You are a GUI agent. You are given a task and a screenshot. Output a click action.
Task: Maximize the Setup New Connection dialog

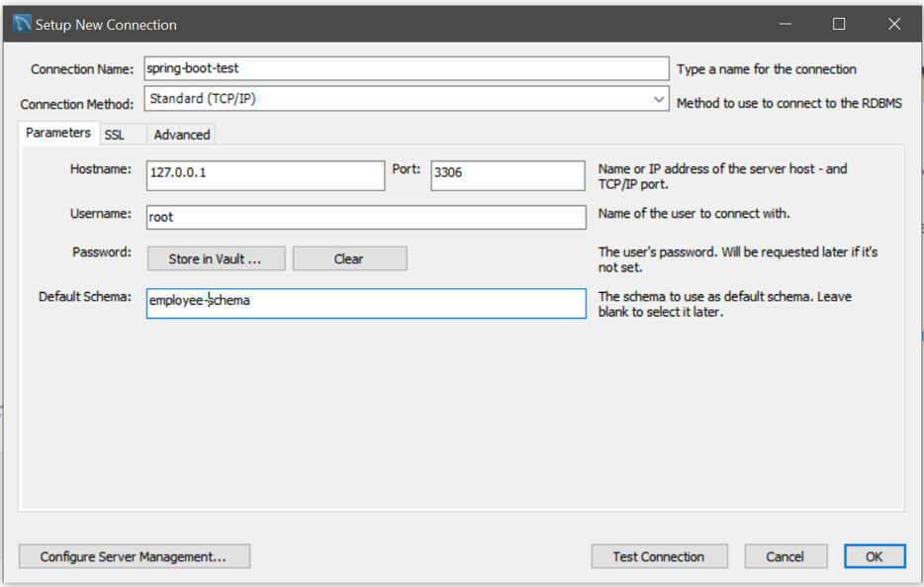click(839, 24)
